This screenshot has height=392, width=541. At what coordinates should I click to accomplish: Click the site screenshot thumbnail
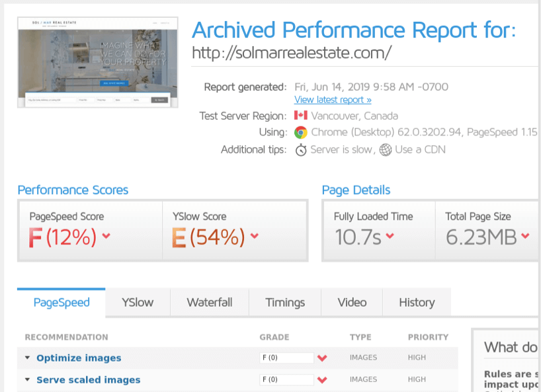click(x=98, y=62)
